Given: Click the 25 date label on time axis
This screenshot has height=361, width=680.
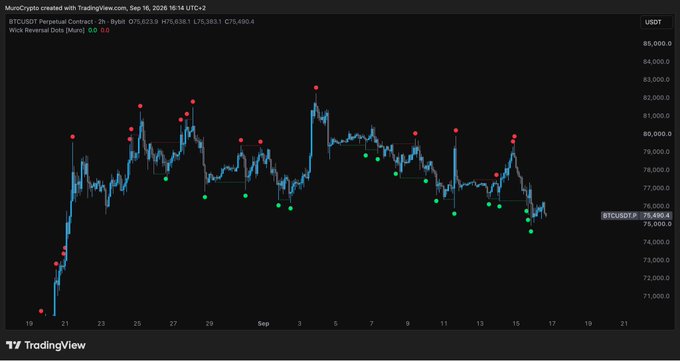Looking at the screenshot, I should pos(137,324).
